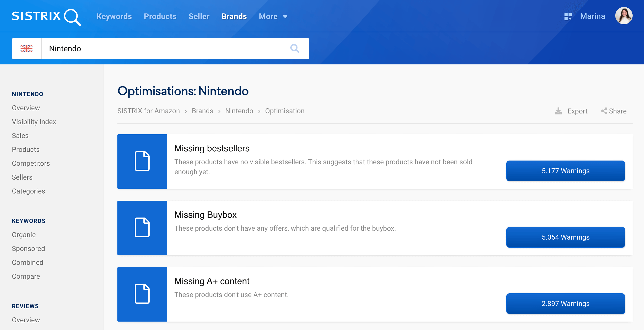This screenshot has height=330, width=644.
Task: Open Combined keywords in sidebar
Action: 27,263
